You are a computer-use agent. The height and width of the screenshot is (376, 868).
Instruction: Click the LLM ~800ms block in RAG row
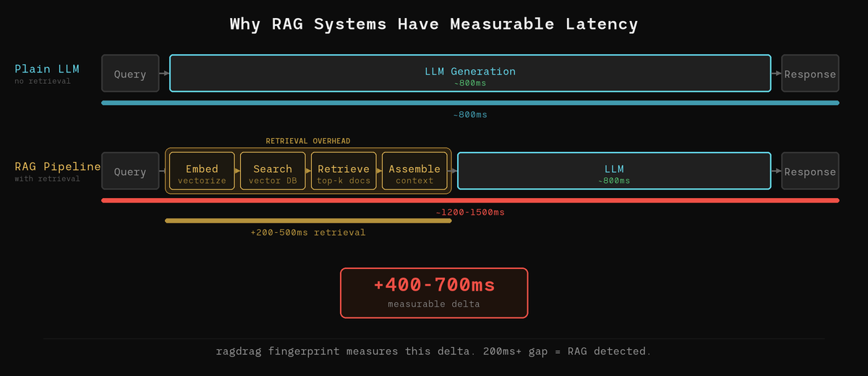point(614,171)
